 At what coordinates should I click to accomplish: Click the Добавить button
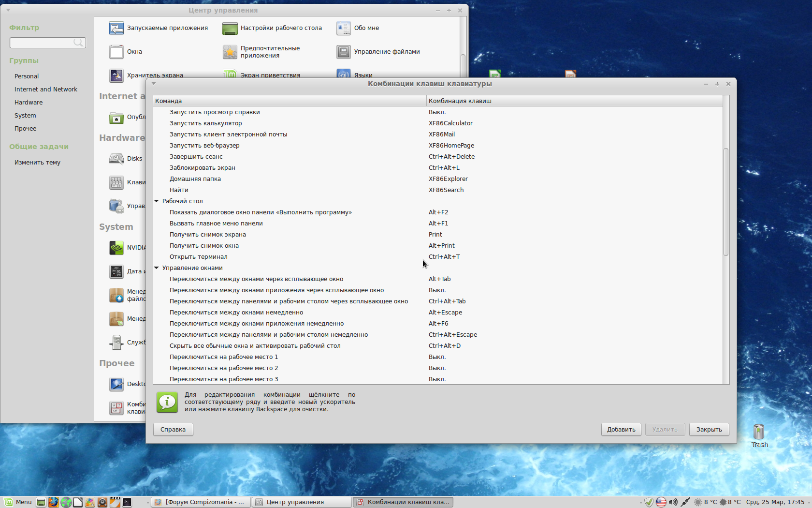(x=621, y=430)
